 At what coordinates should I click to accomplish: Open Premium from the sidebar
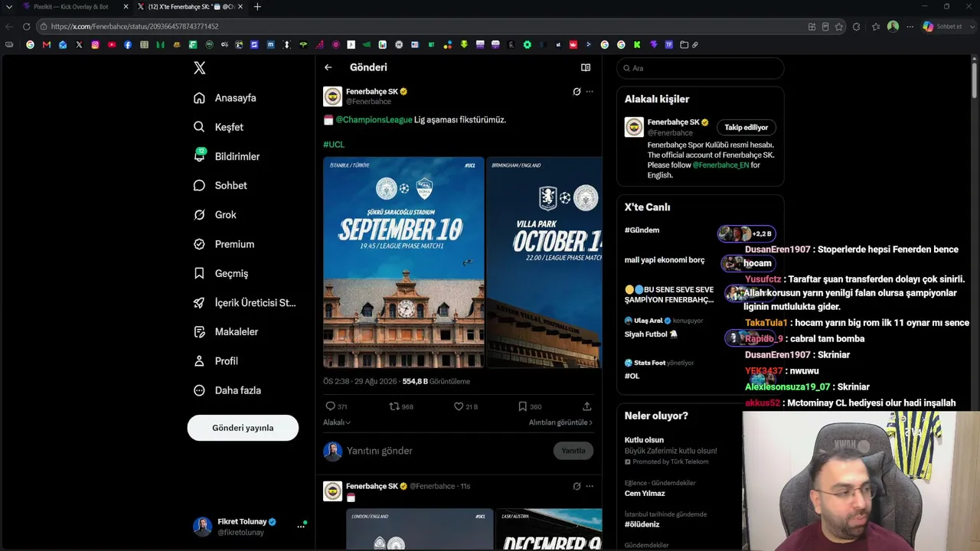tap(224, 244)
